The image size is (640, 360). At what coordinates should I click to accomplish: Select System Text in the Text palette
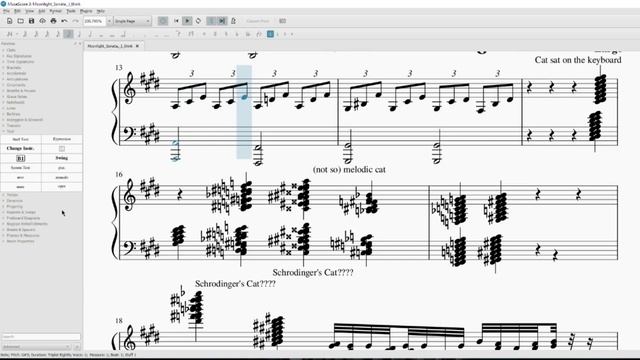(x=20, y=168)
